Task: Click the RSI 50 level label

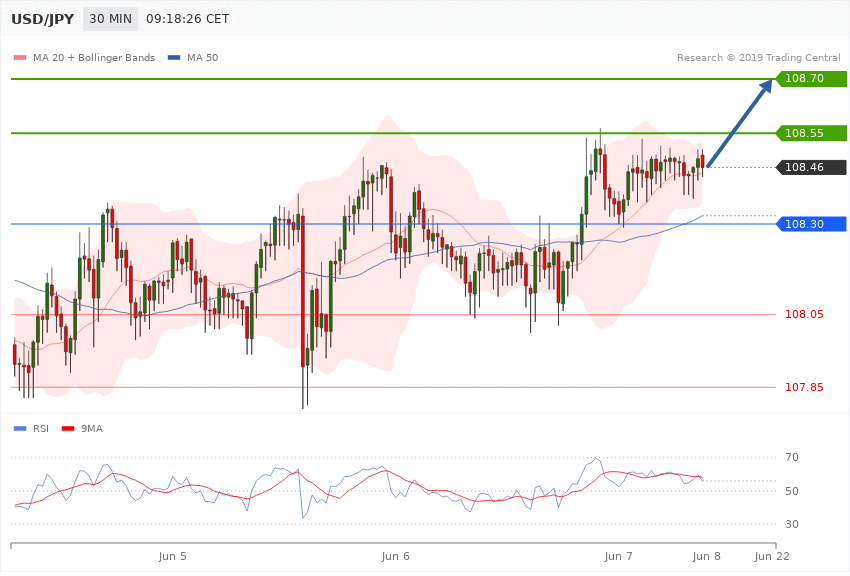Action: [792, 491]
